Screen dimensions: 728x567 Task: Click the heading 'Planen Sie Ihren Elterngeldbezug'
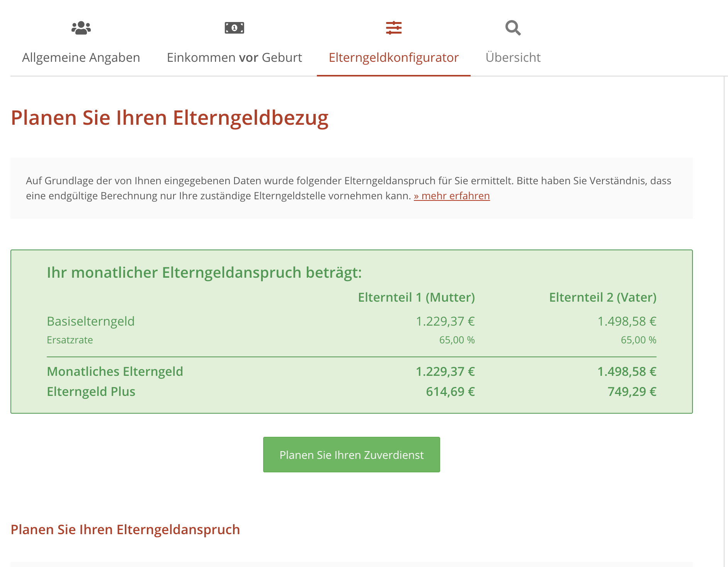[170, 118]
